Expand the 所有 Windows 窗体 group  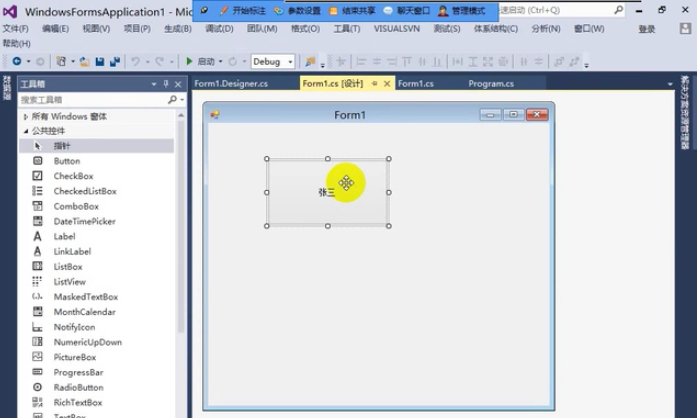pos(25,117)
